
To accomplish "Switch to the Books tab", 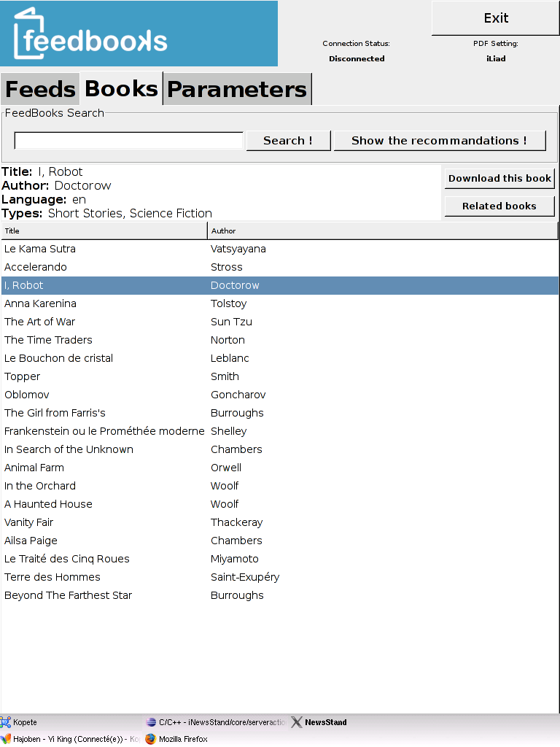I will (x=121, y=88).
